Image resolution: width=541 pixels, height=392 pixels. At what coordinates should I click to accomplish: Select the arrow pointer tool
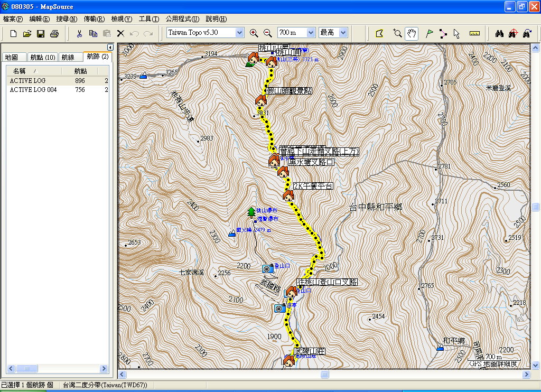[x=457, y=33]
